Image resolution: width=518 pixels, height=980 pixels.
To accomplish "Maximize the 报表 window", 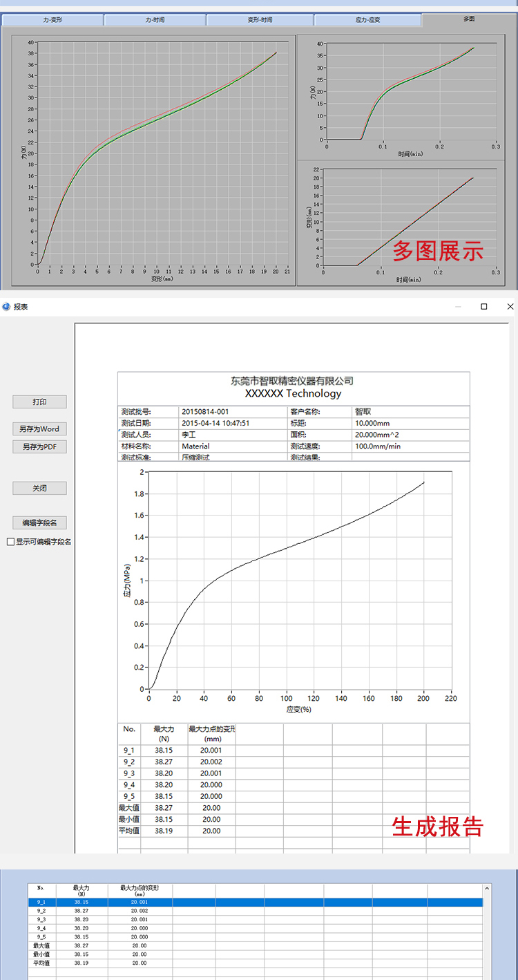I will click(484, 306).
